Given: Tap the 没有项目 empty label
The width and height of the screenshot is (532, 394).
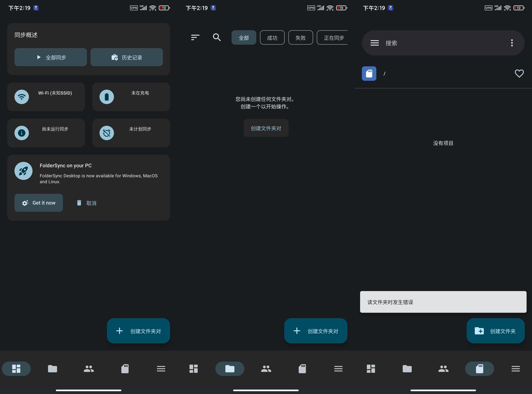Looking at the screenshot, I should pyautogui.click(x=443, y=143).
